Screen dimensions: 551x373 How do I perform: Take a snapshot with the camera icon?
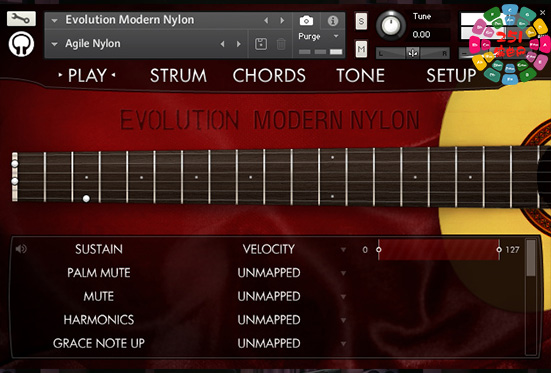(306, 21)
